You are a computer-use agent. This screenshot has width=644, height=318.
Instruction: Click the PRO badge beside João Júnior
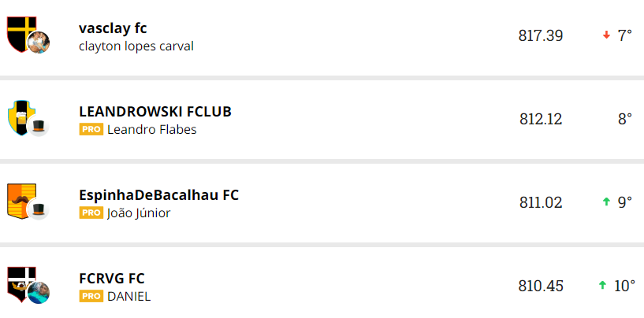point(91,213)
